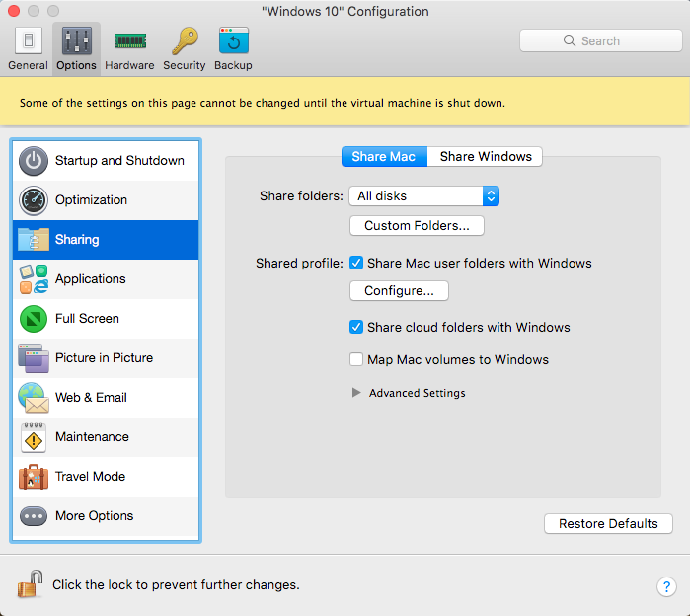The height and width of the screenshot is (616, 690).
Task: Open the Picture in Picture settings
Action: point(104,358)
